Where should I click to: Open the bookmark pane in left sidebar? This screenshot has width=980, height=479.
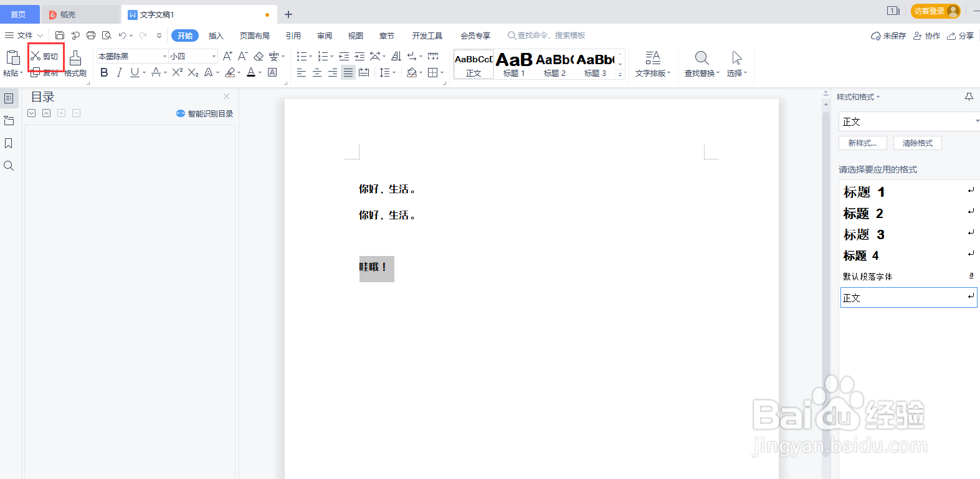click(x=9, y=143)
